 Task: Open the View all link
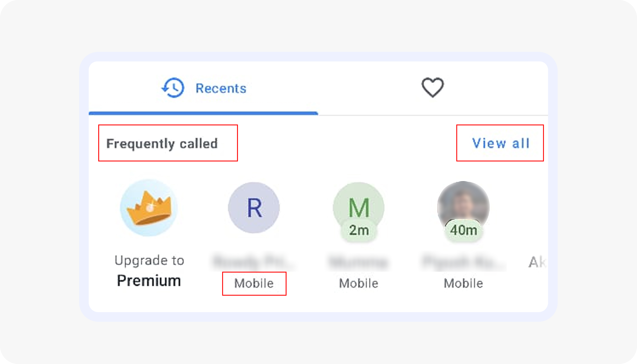500,143
